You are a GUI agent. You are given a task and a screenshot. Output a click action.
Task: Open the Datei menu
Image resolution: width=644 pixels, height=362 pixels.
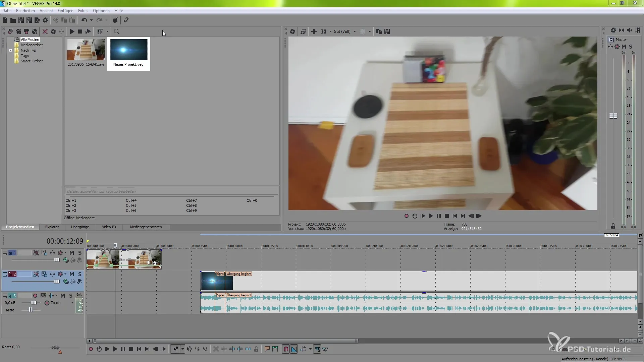[7, 11]
